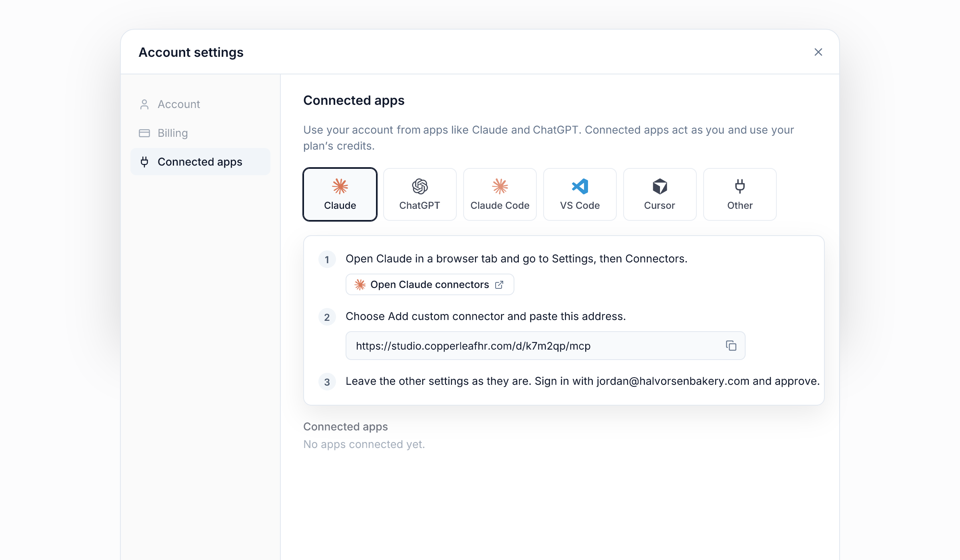Click the "Connected apps" main heading
The width and height of the screenshot is (960, 560).
[354, 100]
